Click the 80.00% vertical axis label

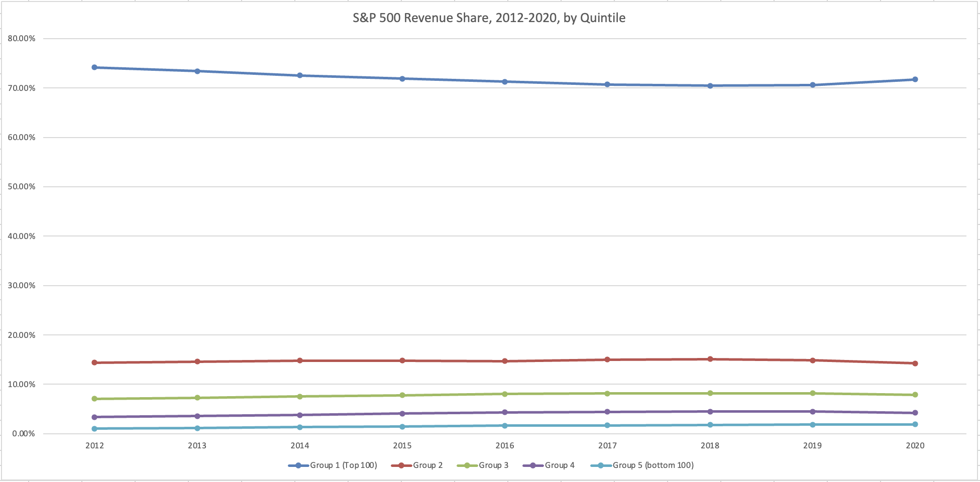22,39
